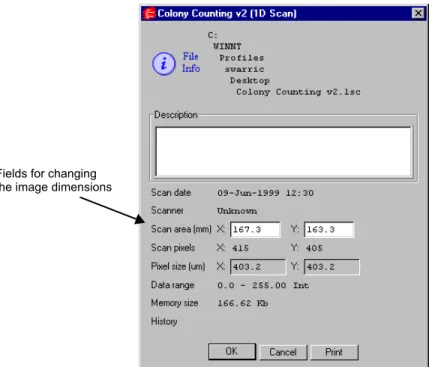The width and height of the screenshot is (435, 367).
Task: Click the Scanner value Unknown
Action: (237, 211)
